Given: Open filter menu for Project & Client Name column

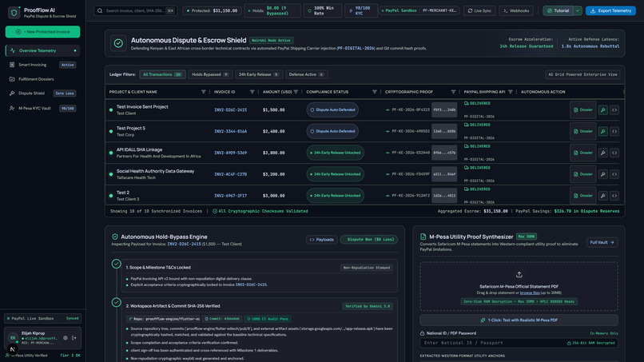Looking at the screenshot, I should (x=203, y=92).
